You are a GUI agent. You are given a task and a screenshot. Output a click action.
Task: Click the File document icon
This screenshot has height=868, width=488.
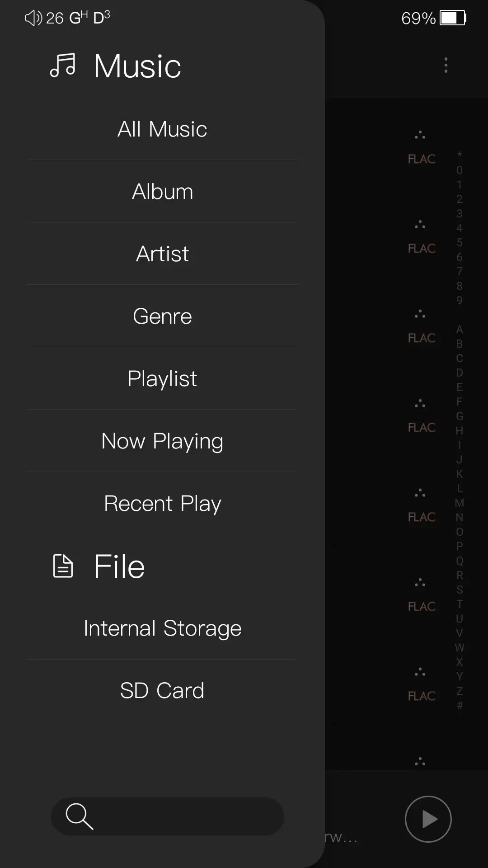tap(63, 566)
